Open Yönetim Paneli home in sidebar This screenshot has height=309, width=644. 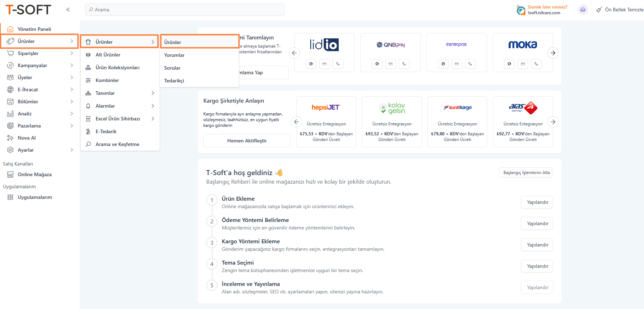point(34,29)
